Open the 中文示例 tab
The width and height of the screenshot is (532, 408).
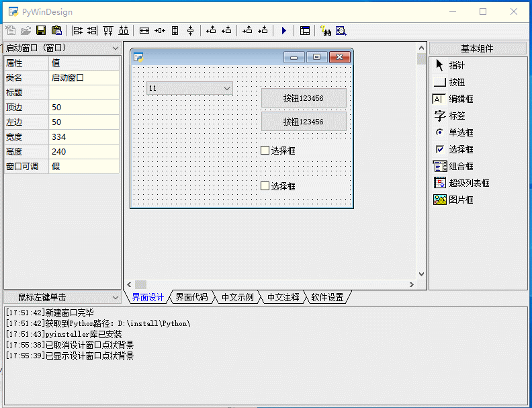pyautogui.click(x=238, y=297)
